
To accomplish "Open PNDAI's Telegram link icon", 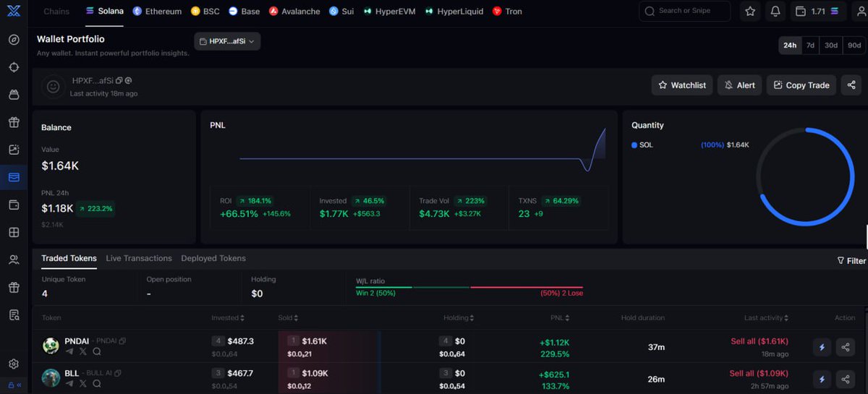I will pyautogui.click(x=69, y=351).
